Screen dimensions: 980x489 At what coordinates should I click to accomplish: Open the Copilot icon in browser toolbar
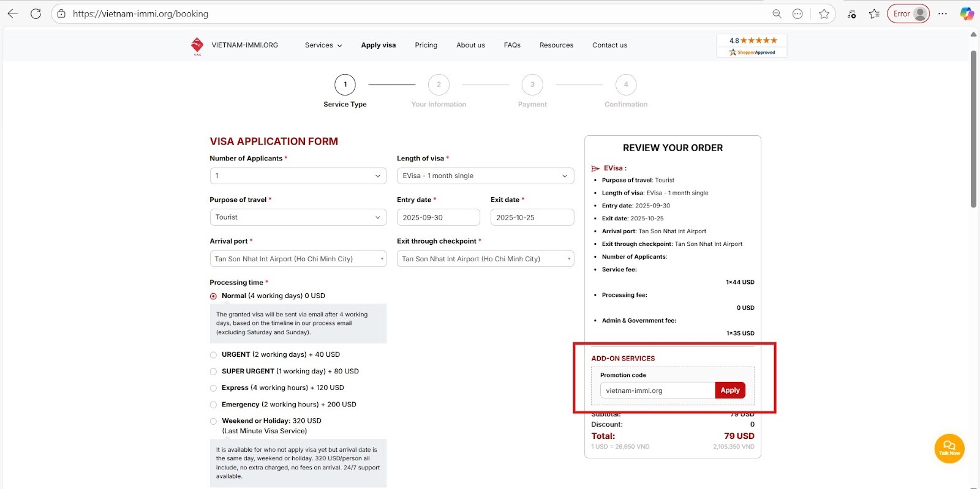point(967,13)
